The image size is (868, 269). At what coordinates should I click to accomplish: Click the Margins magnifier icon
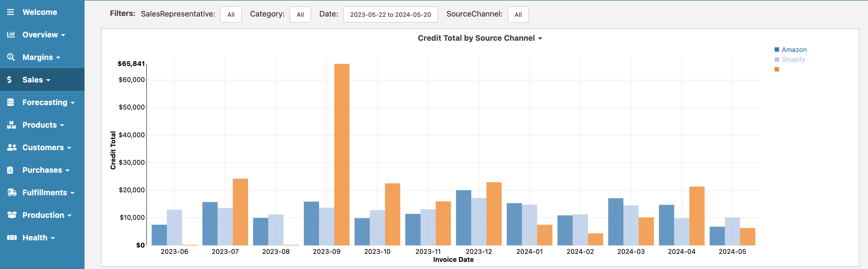[11, 57]
